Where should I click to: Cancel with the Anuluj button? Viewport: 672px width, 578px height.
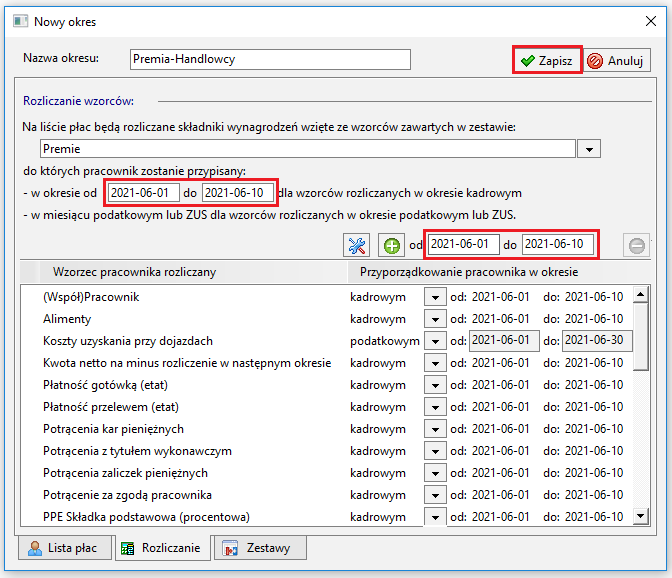click(616, 60)
